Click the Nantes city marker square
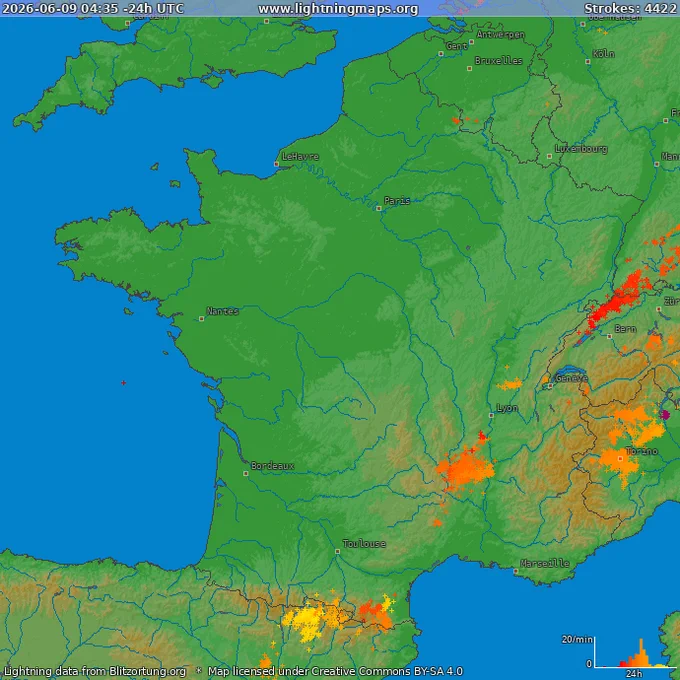Image resolution: width=680 pixels, height=680 pixels. click(202, 319)
